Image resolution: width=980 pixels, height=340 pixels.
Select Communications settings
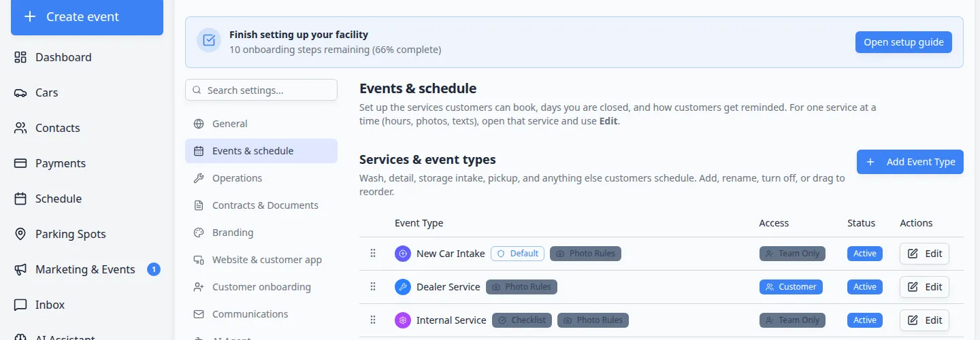click(x=261, y=314)
